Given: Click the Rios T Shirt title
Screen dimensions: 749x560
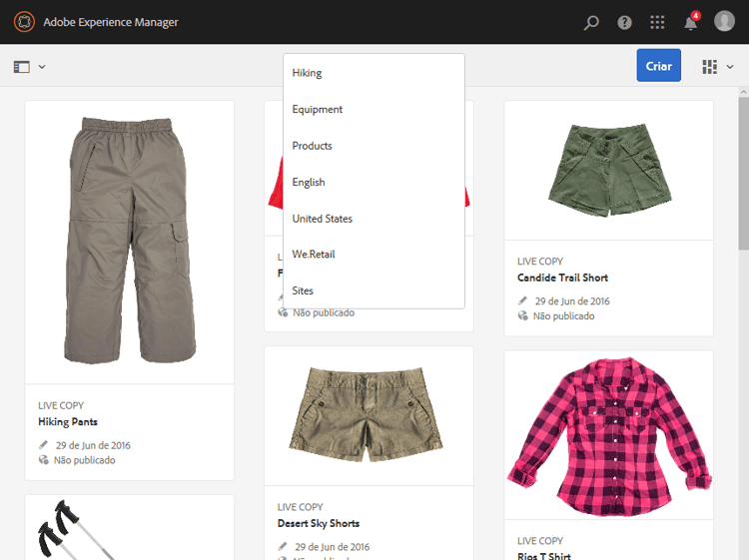Looking at the screenshot, I should pos(544,556).
